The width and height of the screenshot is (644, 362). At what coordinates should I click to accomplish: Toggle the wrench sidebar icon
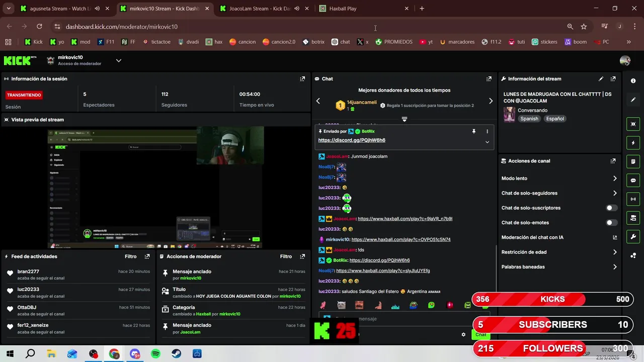633,236
